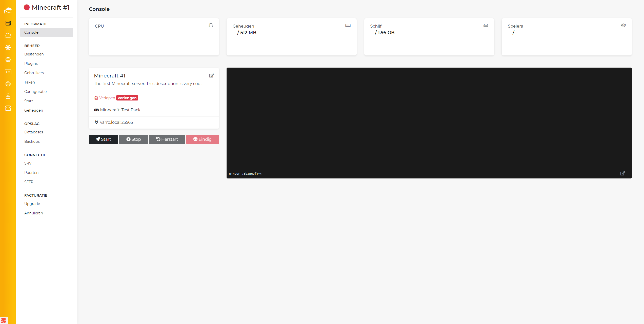
Task: Click the cheese logo icon
Action: click(x=8, y=10)
